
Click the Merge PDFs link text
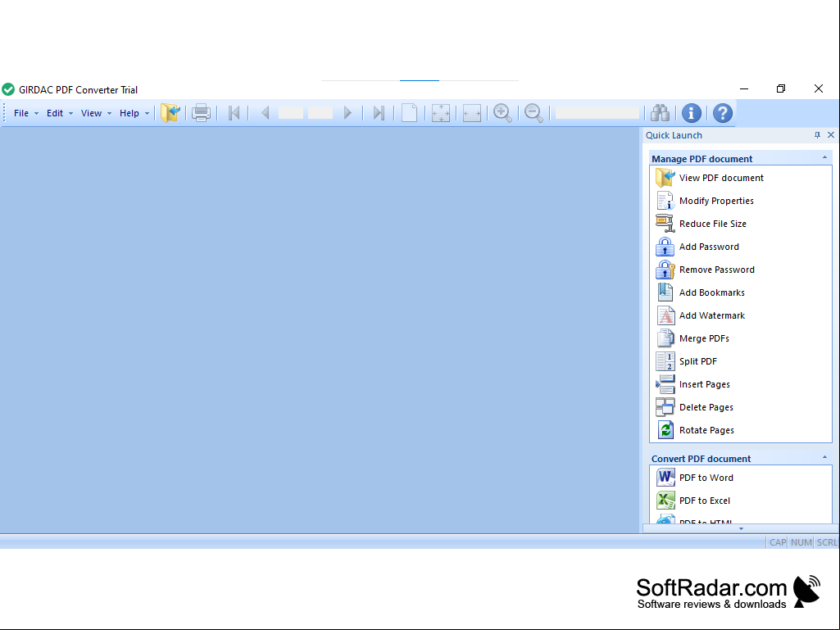tap(704, 338)
